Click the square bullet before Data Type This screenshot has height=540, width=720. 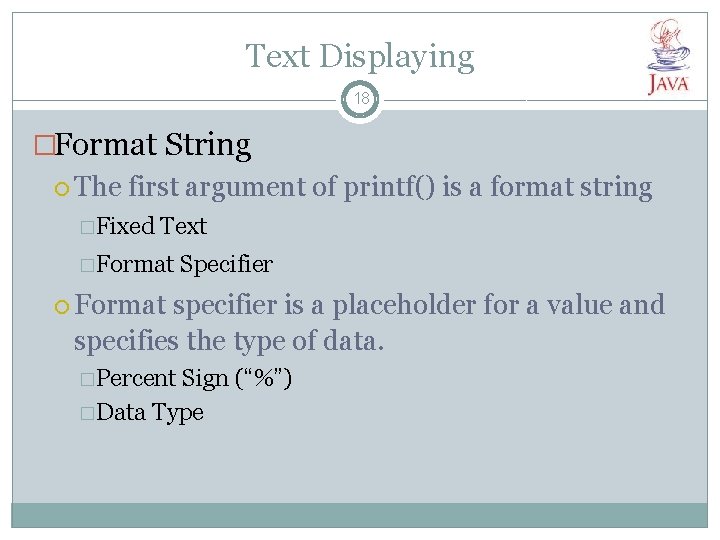click(89, 413)
